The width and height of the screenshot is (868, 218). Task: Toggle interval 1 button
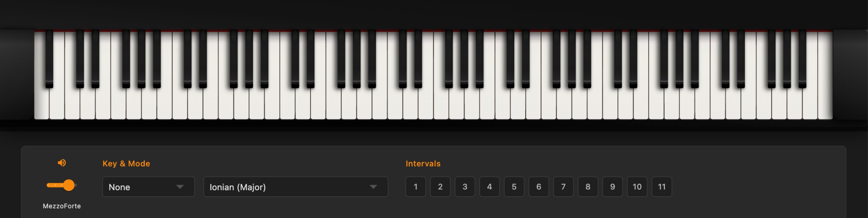(416, 187)
